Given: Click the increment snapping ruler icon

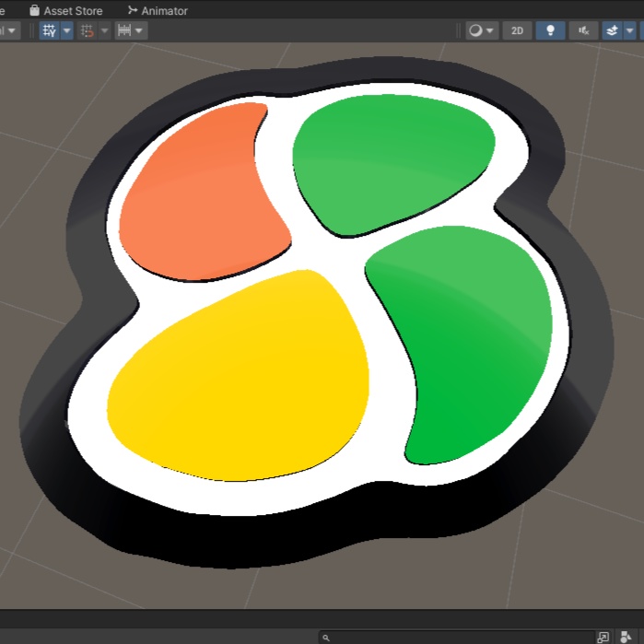Looking at the screenshot, I should [124, 30].
